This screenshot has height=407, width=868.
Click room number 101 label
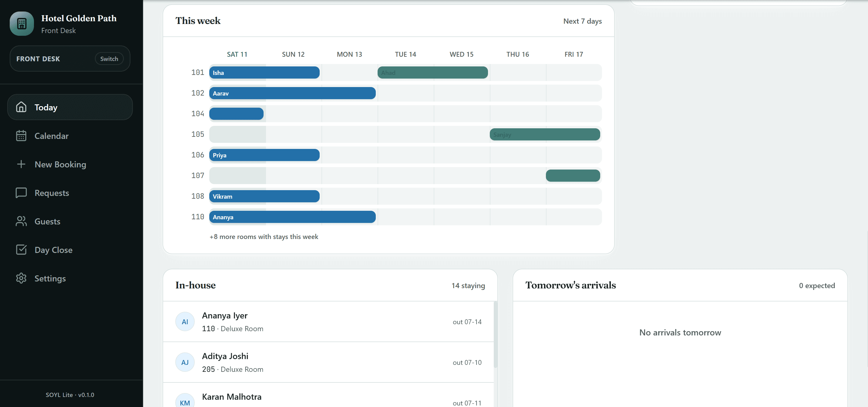click(198, 72)
